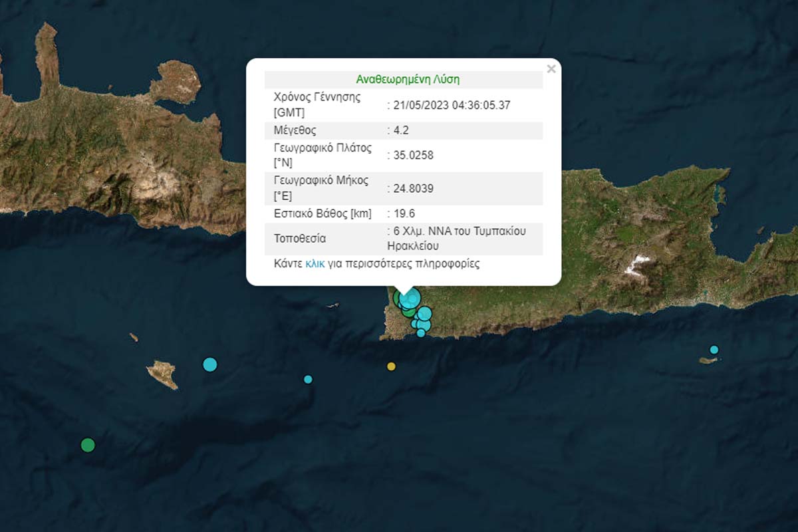Screen dimensions: 798x532
Task: Click the southernmost cyan marker on the Tympaki coast
Action: 421,333
